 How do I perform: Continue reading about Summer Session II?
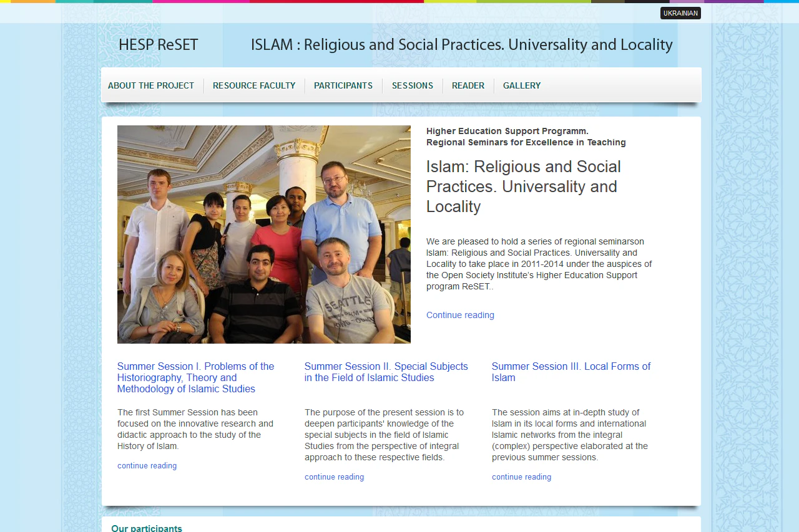[x=334, y=477]
